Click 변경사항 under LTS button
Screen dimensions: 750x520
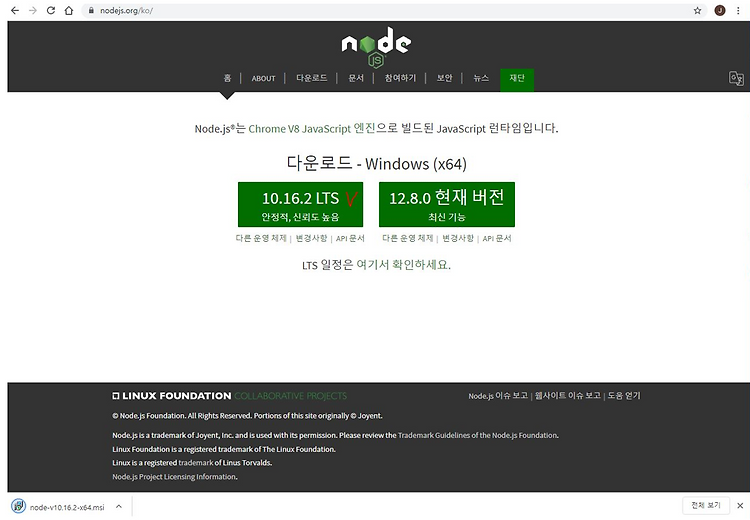click(x=311, y=238)
